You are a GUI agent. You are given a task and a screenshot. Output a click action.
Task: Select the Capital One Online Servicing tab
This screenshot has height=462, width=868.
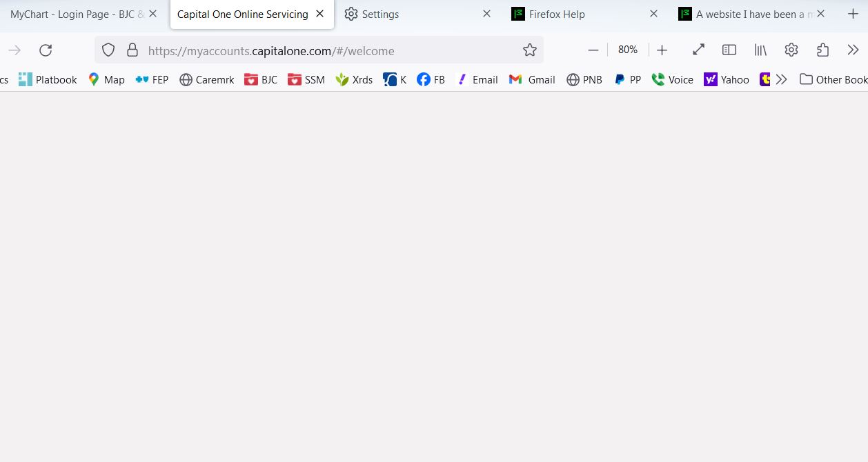[252, 14]
